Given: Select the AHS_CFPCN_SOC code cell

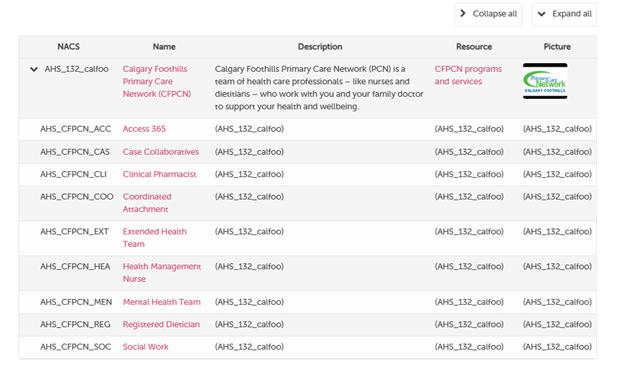Looking at the screenshot, I should click(75, 347).
